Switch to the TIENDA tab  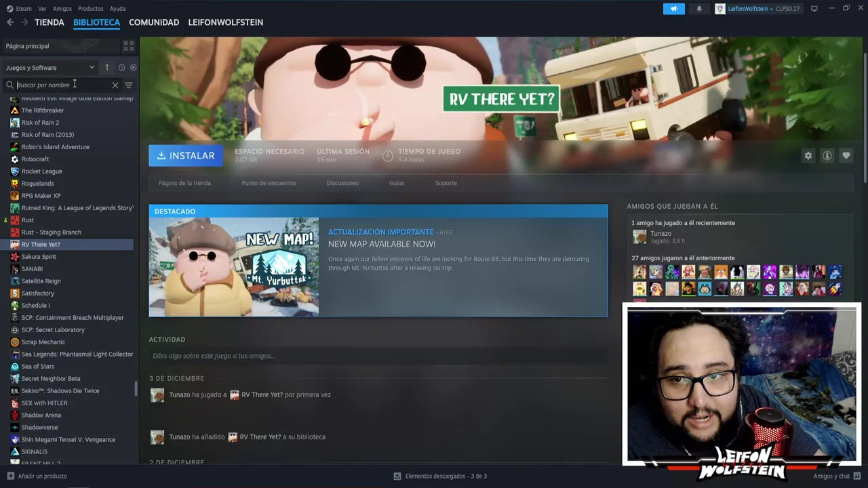tap(50, 22)
